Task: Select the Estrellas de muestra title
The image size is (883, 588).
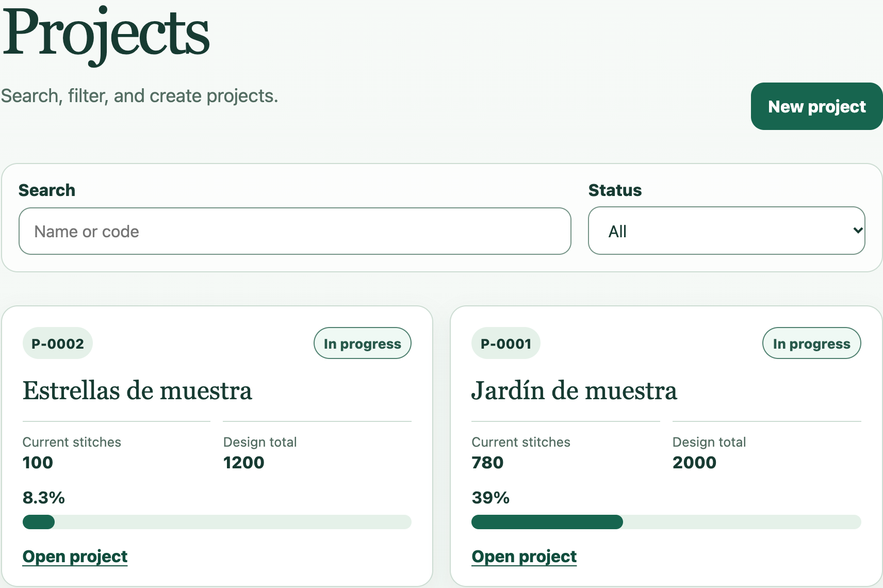Action: (x=137, y=390)
